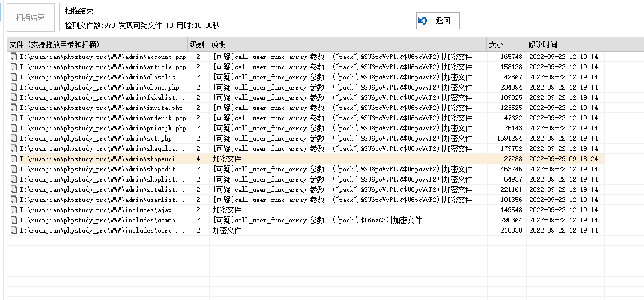Viewport: 644px width, 300px height.
Task: Sort by the 文件 column header
Action: point(97,44)
